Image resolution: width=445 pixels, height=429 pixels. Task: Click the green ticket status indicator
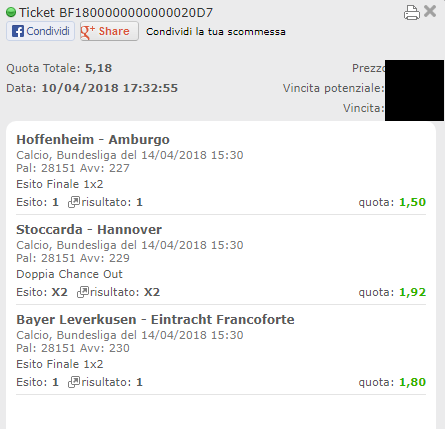[11, 12]
